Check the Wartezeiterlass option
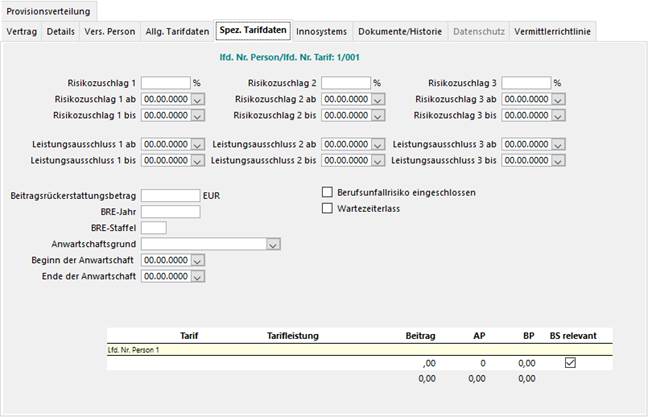This screenshot has width=648, height=417. pos(327,208)
